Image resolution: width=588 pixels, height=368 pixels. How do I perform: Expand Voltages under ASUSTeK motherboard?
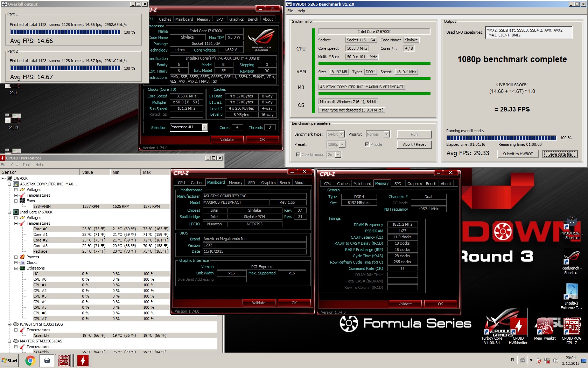(16, 190)
